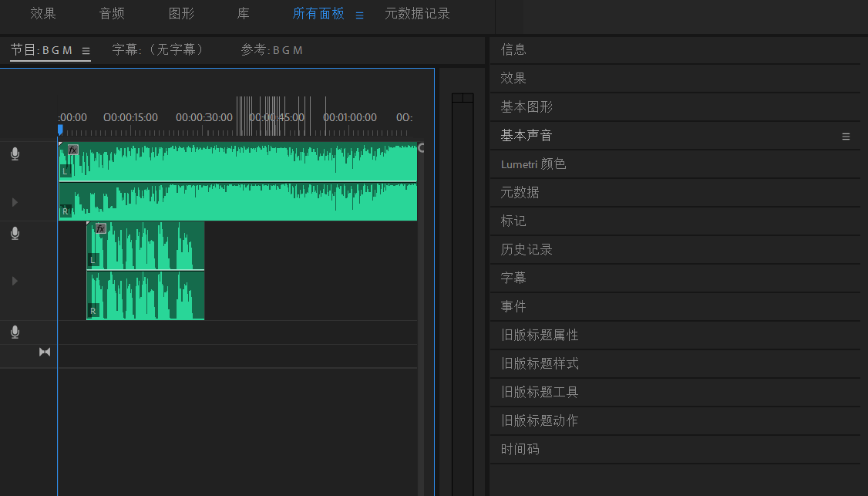The image size is (868, 496).
Task: Open the 旧版标题工具 panel
Action: [x=675, y=392]
